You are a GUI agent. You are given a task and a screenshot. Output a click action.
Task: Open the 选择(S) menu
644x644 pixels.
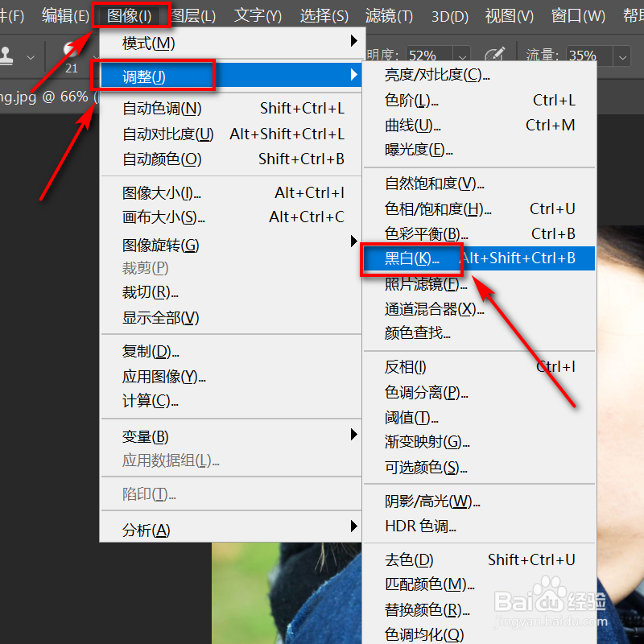[324, 15]
